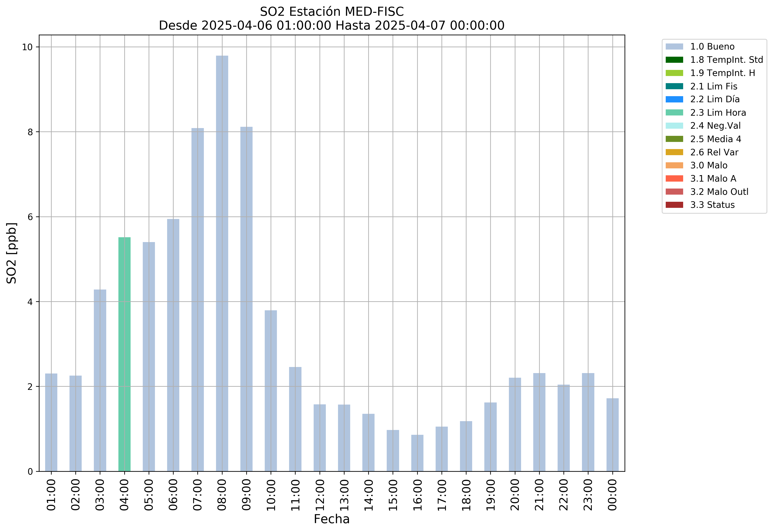Click the y-axis tick label 8
This screenshot has height=532, width=773.
point(30,132)
